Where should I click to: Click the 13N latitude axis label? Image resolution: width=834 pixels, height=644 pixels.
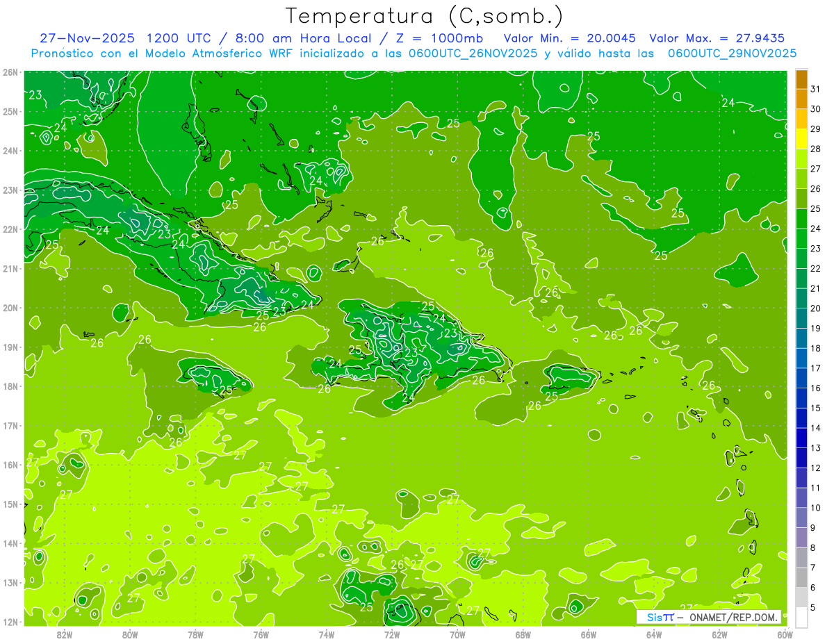pyautogui.click(x=10, y=583)
